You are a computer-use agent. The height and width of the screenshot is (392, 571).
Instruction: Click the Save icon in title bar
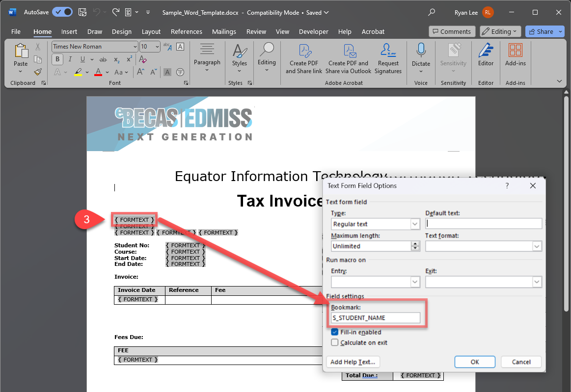[x=82, y=12]
